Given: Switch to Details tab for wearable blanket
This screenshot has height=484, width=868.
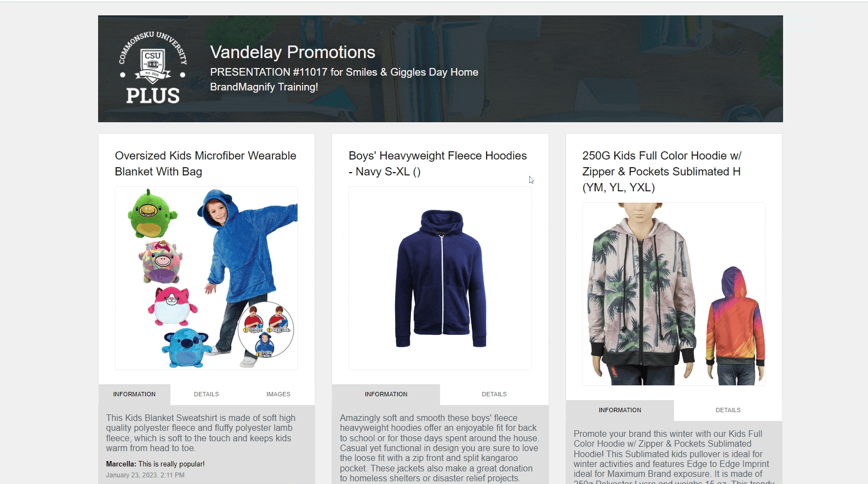Looking at the screenshot, I should (207, 394).
